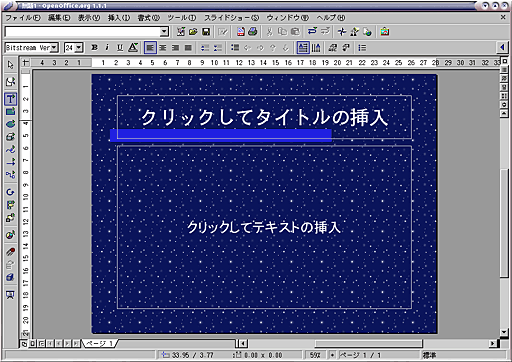Select the arrow selection tool
This screenshot has height=362, width=512.
click(10, 65)
